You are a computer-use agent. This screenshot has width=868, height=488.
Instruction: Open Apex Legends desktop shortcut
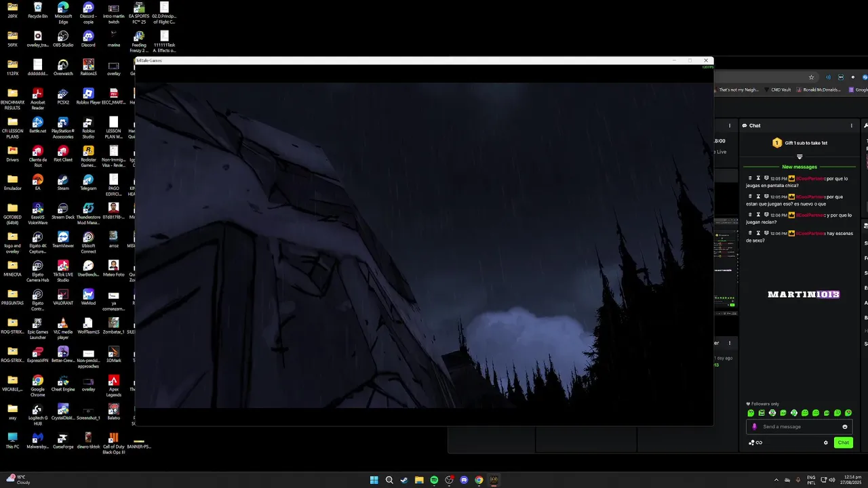[x=113, y=385]
